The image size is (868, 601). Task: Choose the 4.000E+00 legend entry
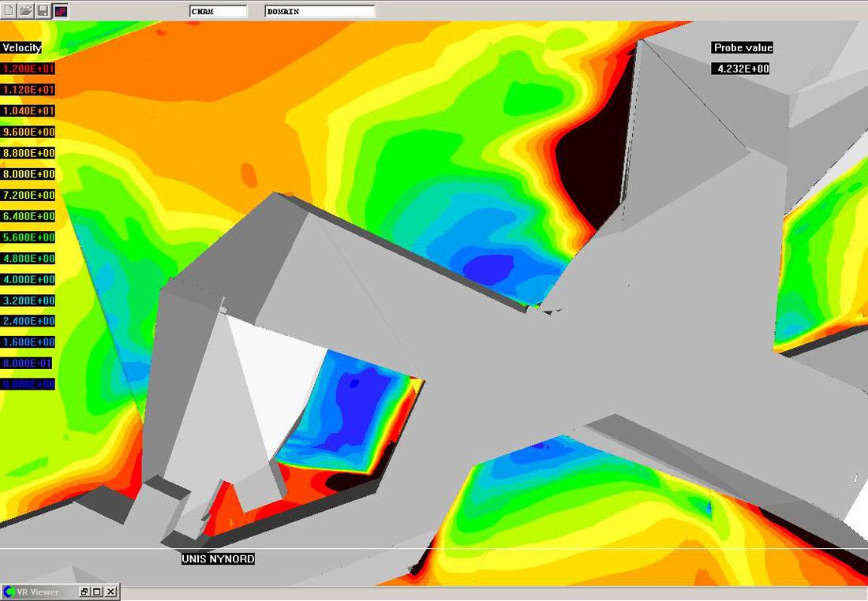(28, 279)
